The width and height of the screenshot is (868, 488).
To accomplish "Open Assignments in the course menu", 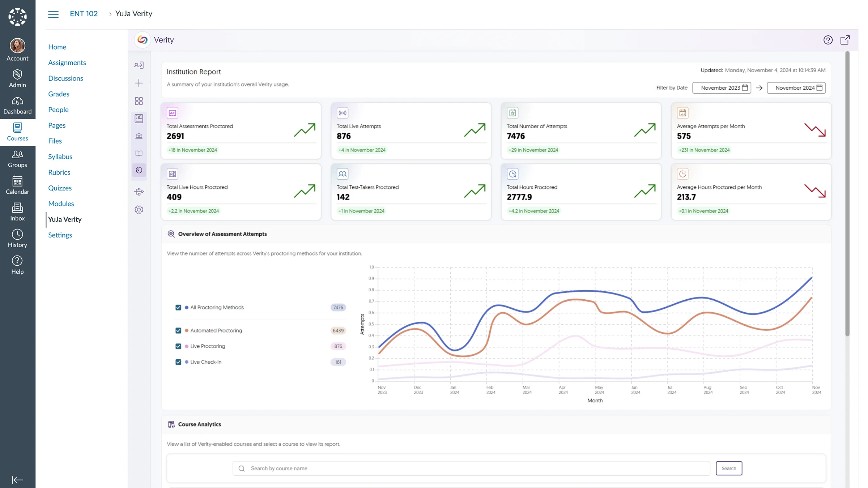I will coord(67,63).
